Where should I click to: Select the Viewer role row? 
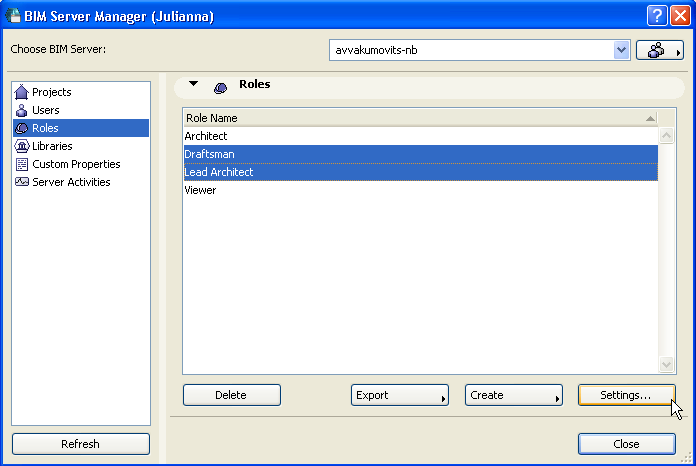(420, 190)
